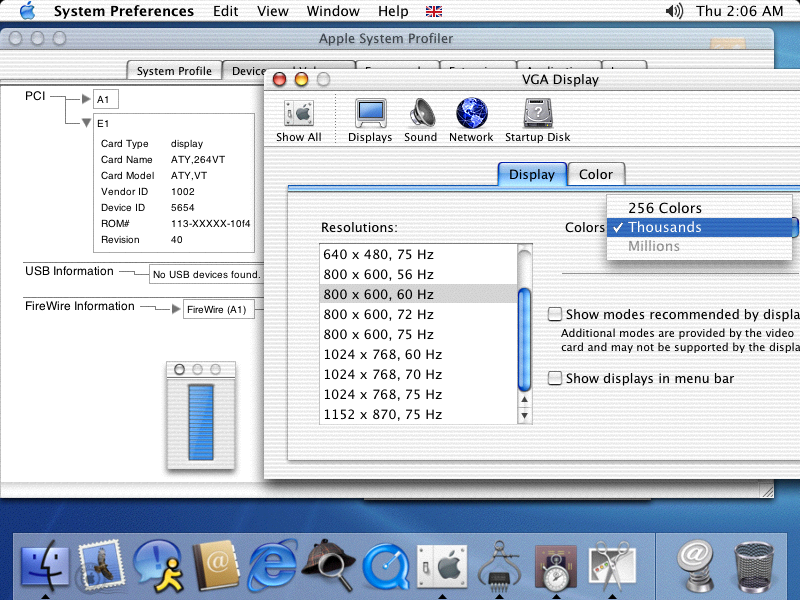This screenshot has height=600, width=800.
Task: Select resolution 1024 x 768, 70 Hz
Action: [418, 374]
